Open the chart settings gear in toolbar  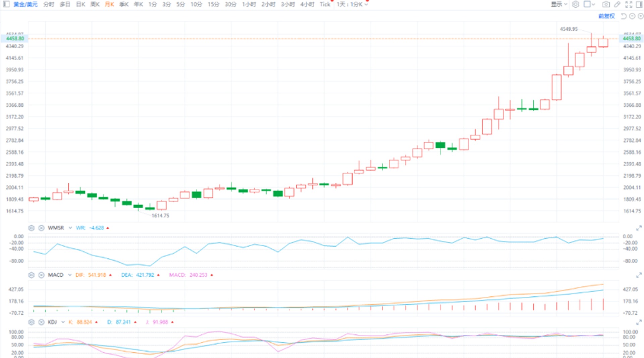pos(576,4)
